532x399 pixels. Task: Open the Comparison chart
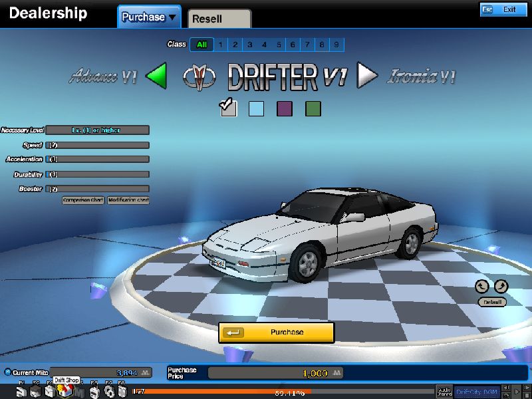coord(82,200)
